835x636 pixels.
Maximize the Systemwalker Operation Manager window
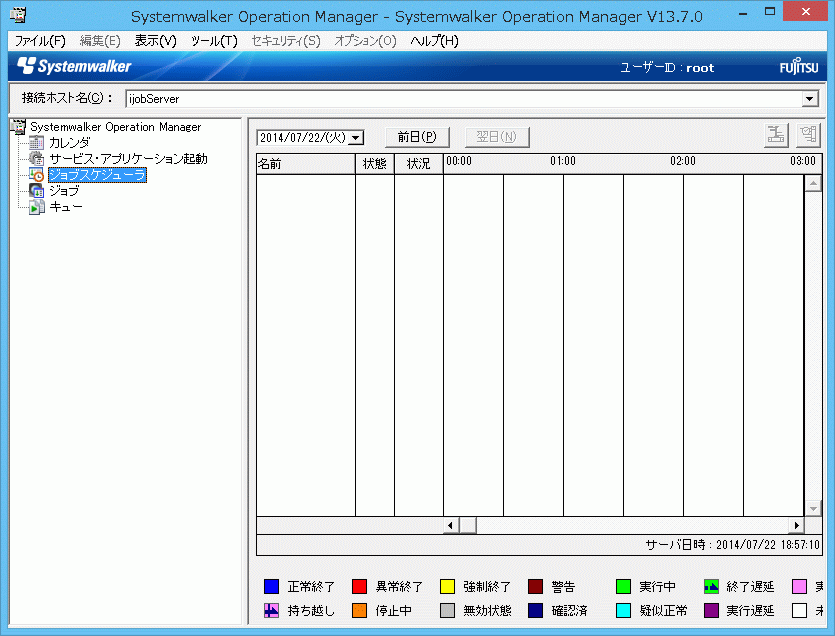click(x=770, y=12)
